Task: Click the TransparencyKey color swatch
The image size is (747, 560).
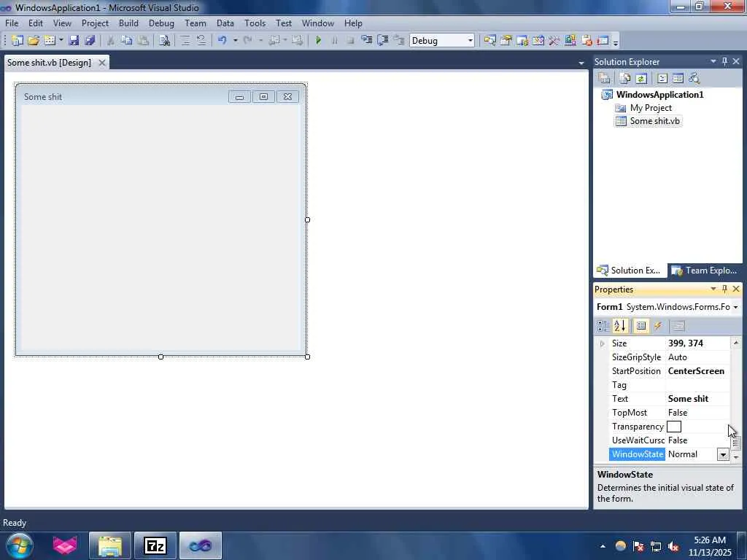Action: pyautogui.click(x=674, y=427)
